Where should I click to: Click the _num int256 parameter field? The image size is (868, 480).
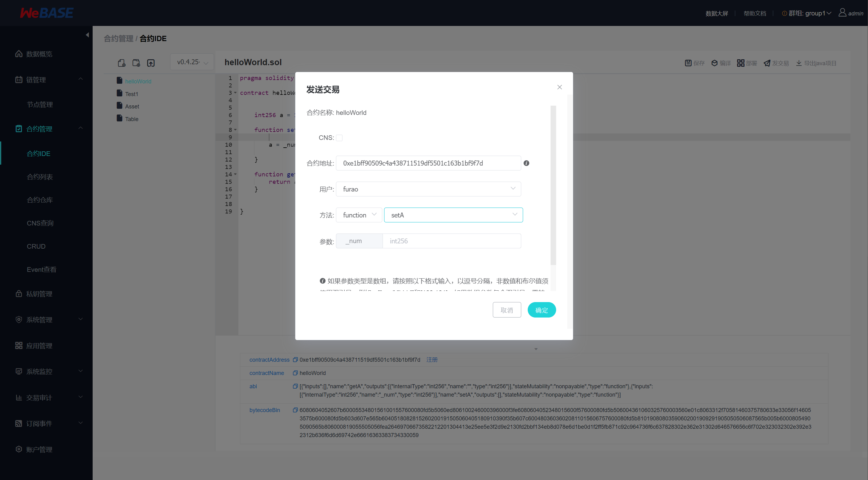pos(451,241)
